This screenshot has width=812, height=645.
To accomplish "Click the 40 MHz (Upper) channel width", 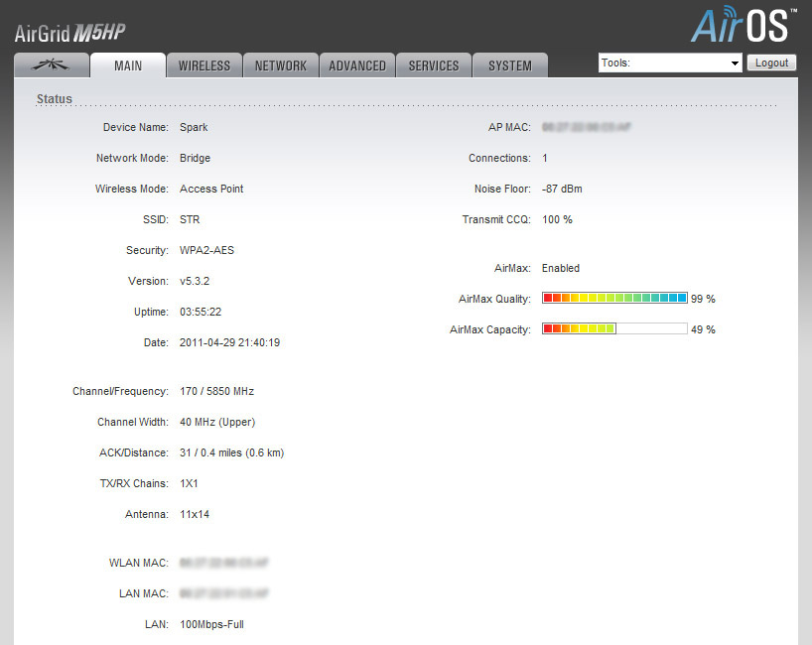I will [x=217, y=422].
